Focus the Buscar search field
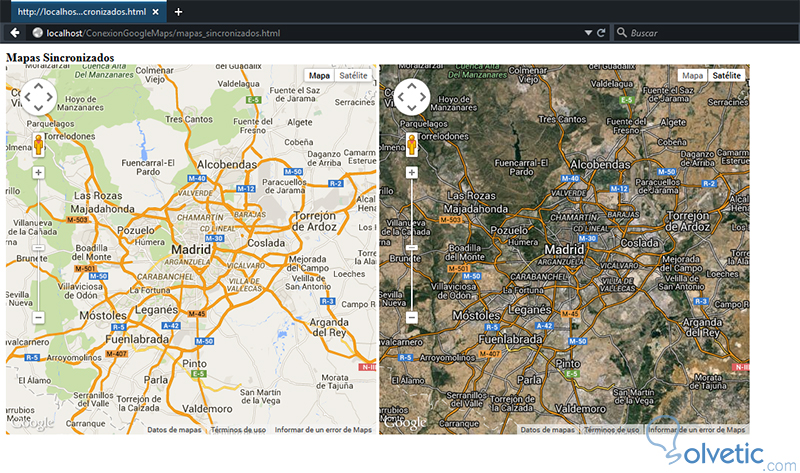This screenshot has height=473, width=800. 707,33
